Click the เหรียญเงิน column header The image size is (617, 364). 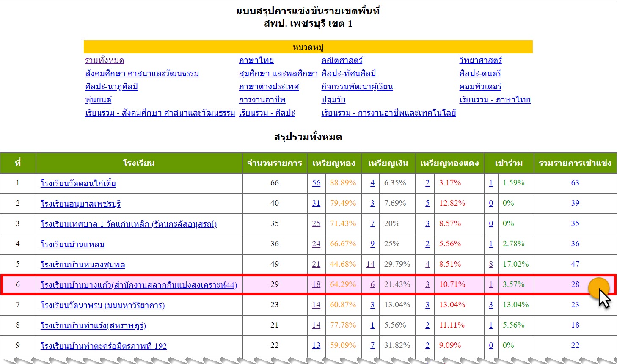point(388,163)
